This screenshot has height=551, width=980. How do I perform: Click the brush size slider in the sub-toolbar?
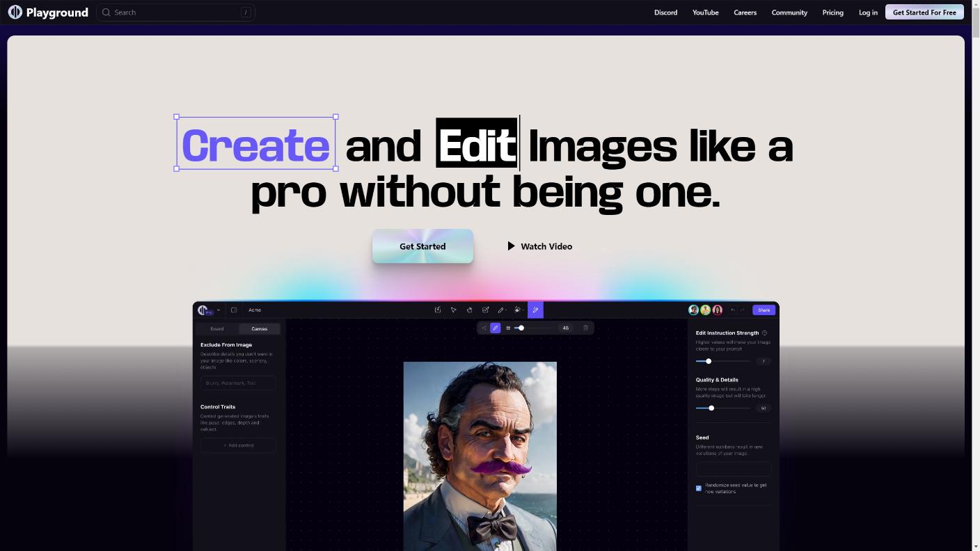pyautogui.click(x=535, y=328)
